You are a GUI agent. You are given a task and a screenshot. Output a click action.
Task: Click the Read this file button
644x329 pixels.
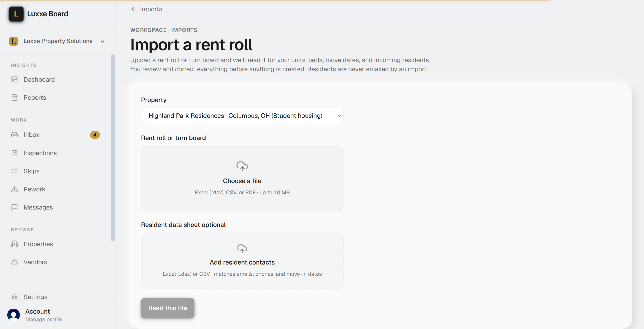[x=167, y=308]
